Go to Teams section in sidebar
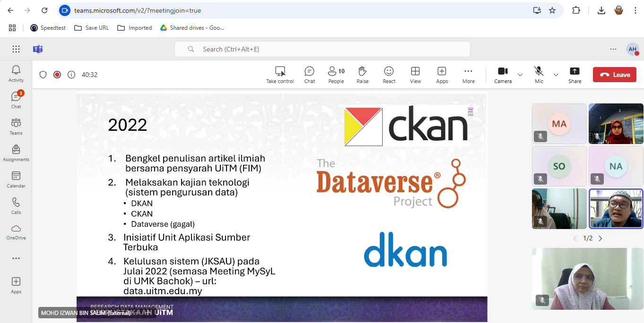Screen dimensions: 644x323 tap(16, 126)
